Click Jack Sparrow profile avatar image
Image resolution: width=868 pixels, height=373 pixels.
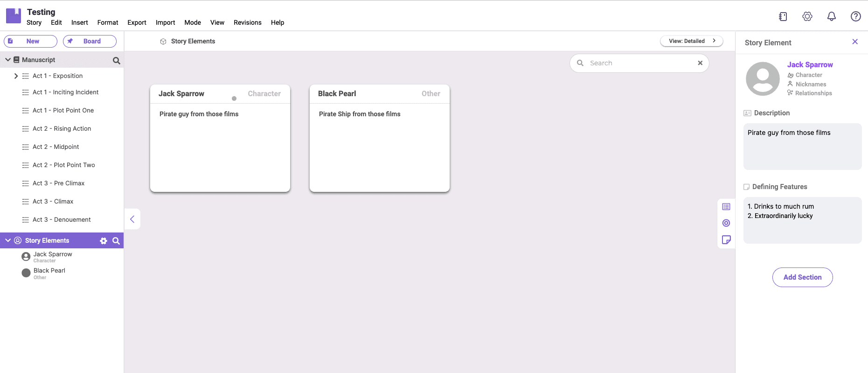(763, 79)
